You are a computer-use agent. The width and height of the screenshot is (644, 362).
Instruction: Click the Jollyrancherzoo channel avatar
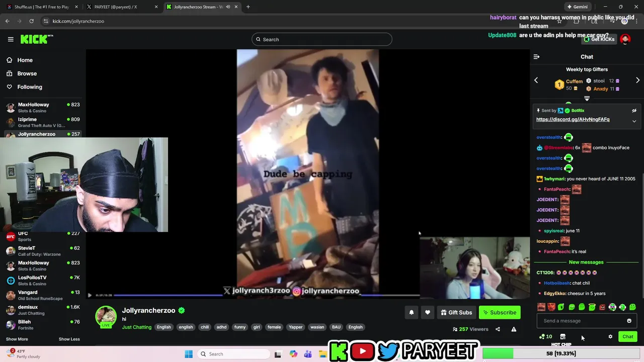106,316
